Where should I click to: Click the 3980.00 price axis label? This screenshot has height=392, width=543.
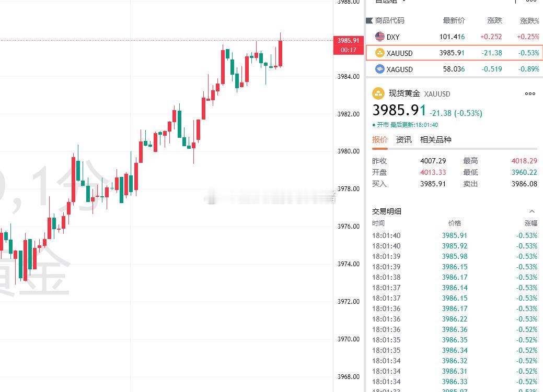pos(349,151)
